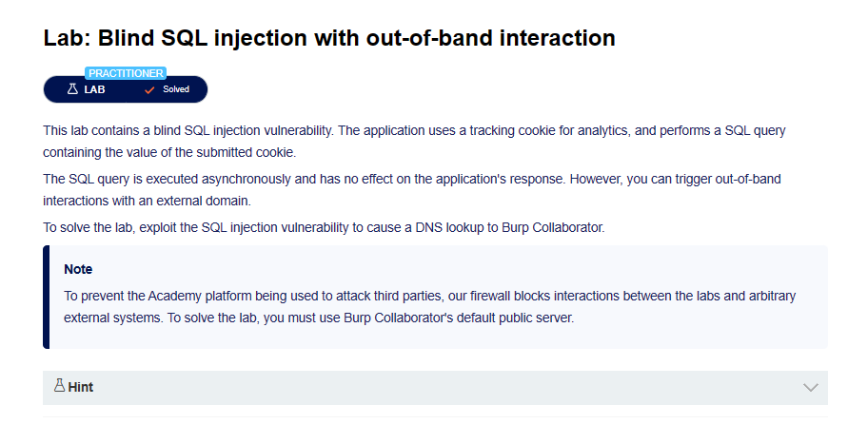Click the flask icon next to Hint
Screen dimensions: 868x424
[59, 386]
